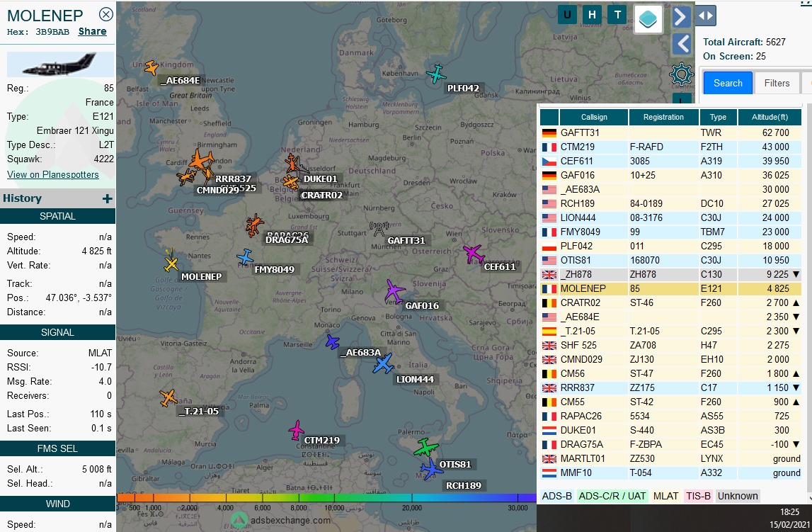Open the Filters tab

777,83
